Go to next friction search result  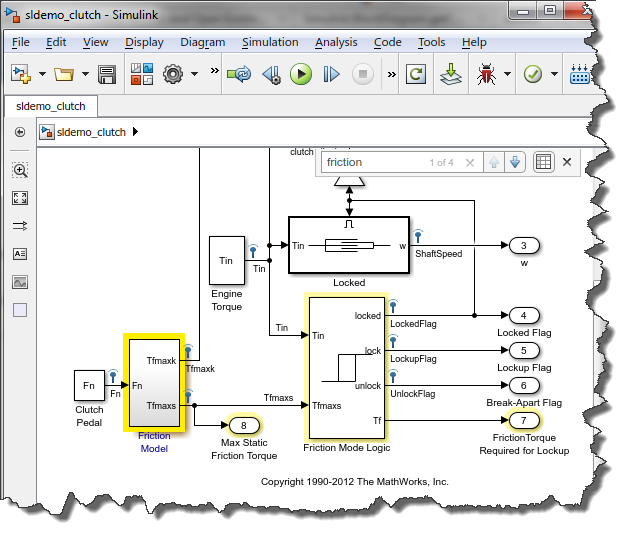pyautogui.click(x=515, y=162)
